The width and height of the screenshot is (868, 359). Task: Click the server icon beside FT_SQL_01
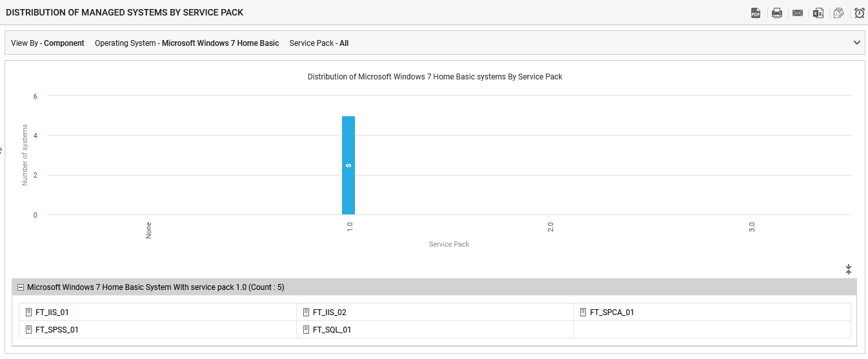[306, 330]
